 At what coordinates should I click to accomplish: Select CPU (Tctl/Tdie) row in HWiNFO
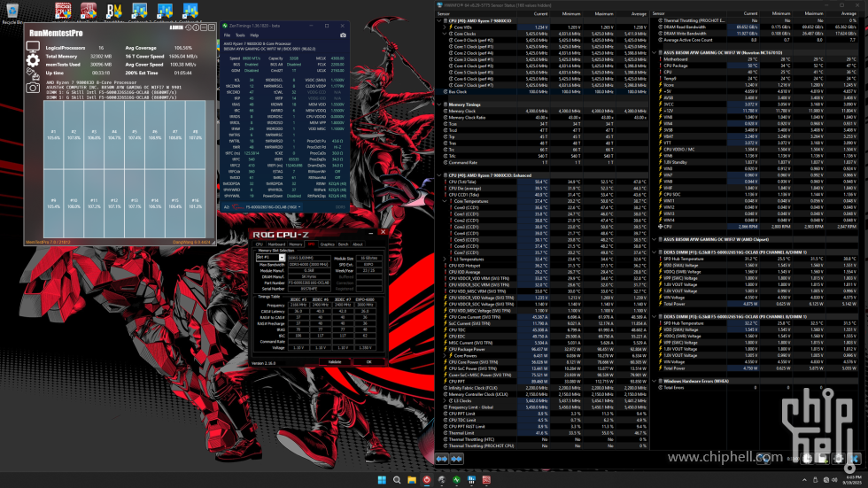click(x=542, y=182)
